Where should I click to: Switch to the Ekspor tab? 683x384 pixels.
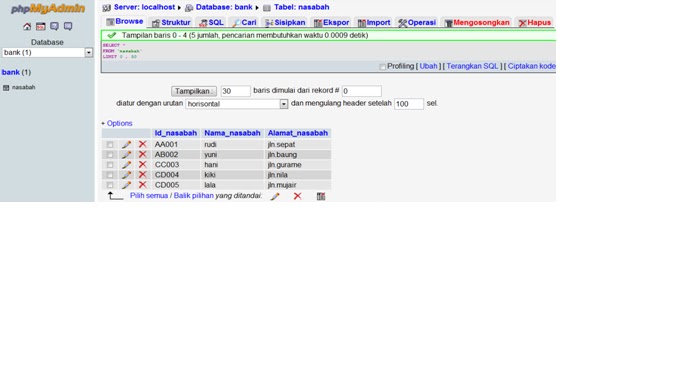(331, 23)
